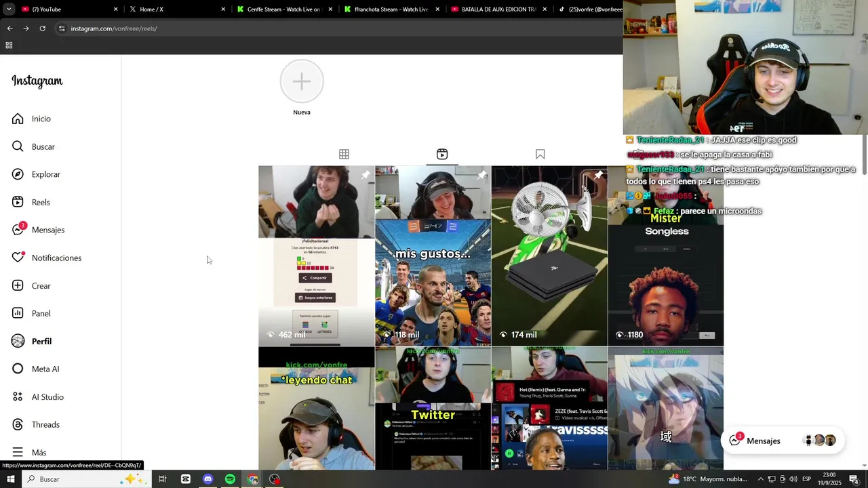Go back in the browser

[9, 28]
